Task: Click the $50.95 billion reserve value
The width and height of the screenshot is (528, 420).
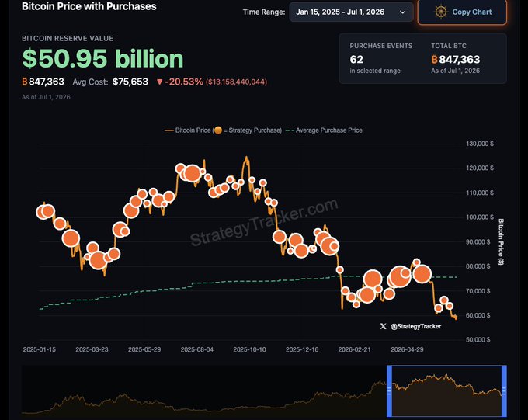Action: point(102,58)
